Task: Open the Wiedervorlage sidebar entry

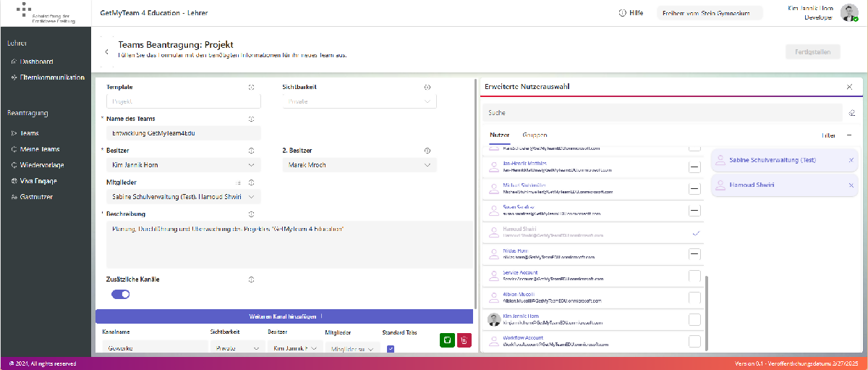Action: click(x=41, y=165)
